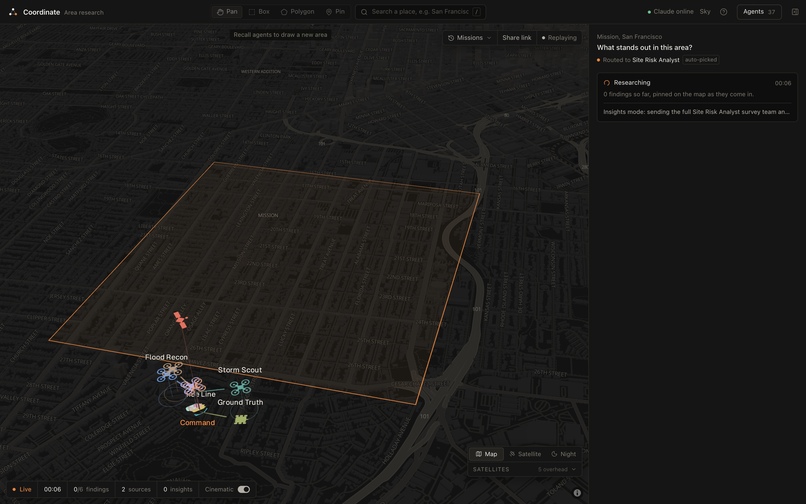Select the Command vehicle icon
Image resolution: width=806 pixels, height=504 pixels.
point(195,408)
